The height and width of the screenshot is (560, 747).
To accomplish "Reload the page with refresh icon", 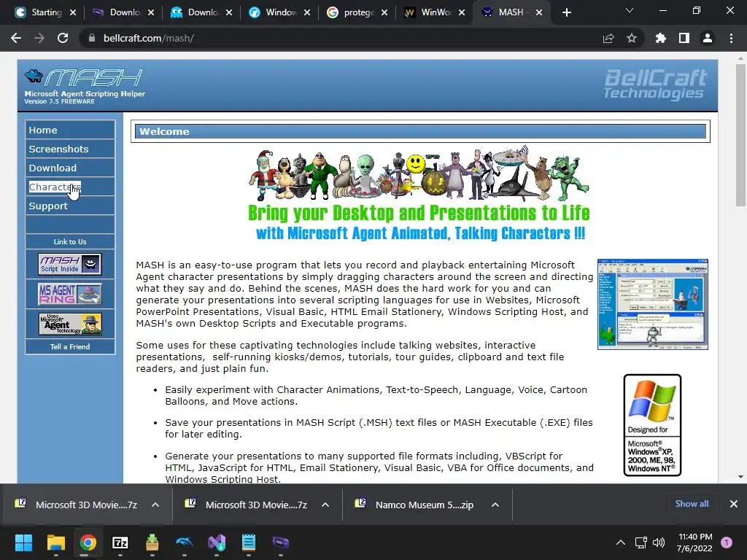I will click(63, 38).
